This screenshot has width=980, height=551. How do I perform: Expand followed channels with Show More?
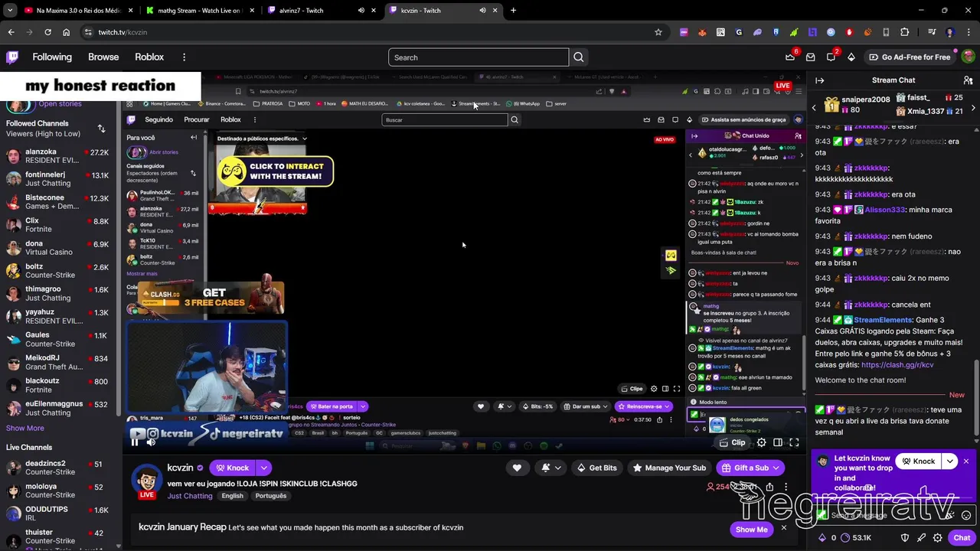25,428
